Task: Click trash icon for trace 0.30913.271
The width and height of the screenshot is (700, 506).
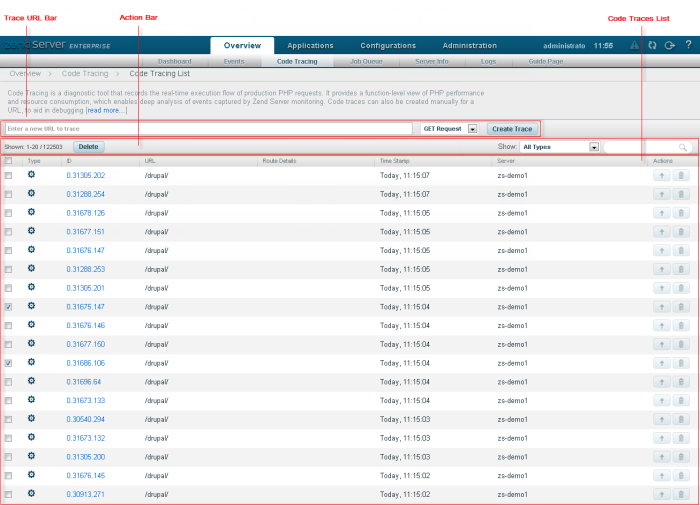Action: (x=681, y=494)
